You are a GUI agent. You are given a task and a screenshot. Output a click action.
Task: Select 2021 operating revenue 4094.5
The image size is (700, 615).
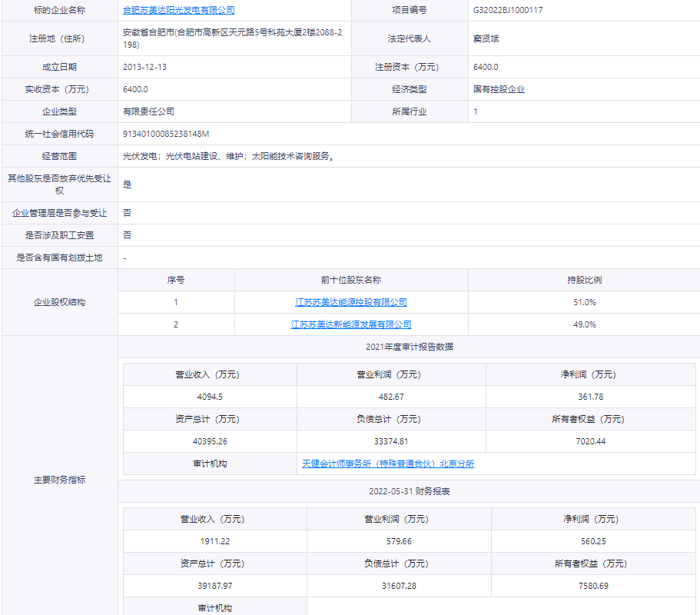[x=210, y=397]
